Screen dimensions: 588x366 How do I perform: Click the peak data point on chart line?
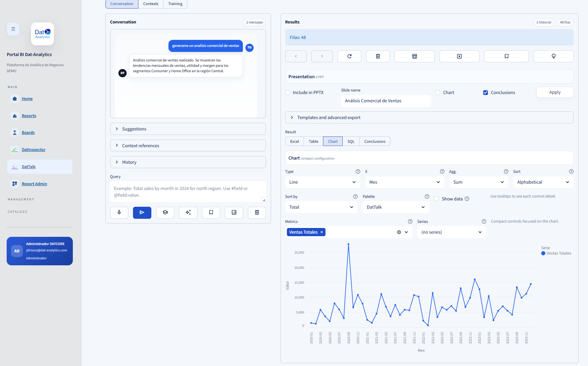[x=348, y=244]
